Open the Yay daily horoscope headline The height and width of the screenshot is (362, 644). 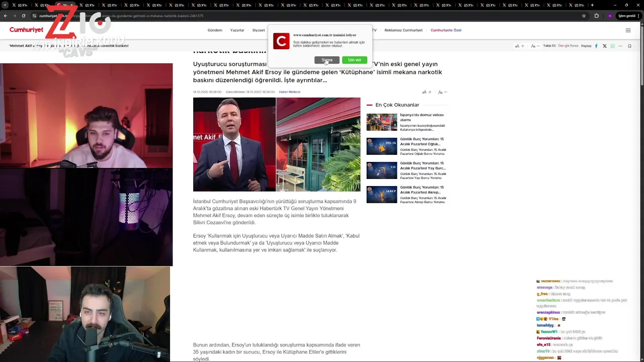(x=423, y=165)
